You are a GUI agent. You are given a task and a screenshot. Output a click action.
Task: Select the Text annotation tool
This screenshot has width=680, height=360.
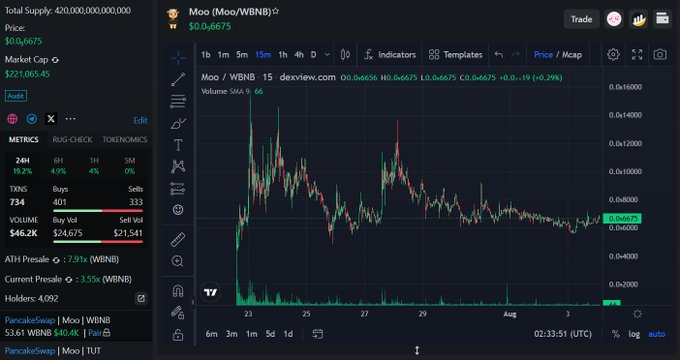point(178,145)
